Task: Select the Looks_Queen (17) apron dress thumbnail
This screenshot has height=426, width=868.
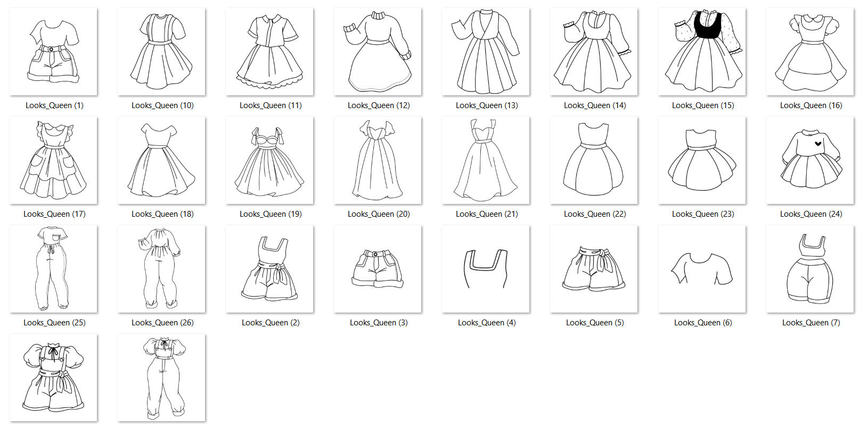Action: coord(53,160)
